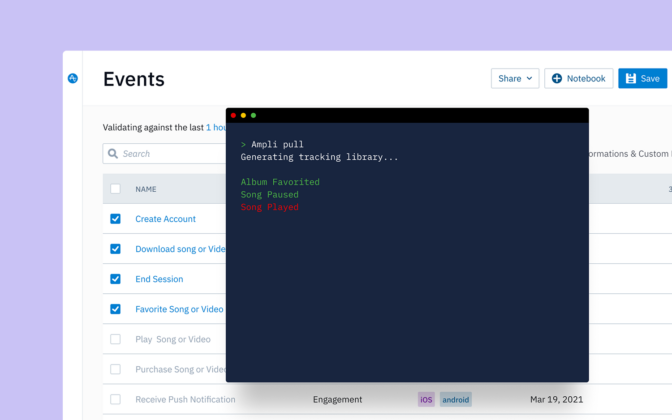Image resolution: width=672 pixels, height=420 pixels.
Task: Close the terminal with red button
Action: pos(234,115)
